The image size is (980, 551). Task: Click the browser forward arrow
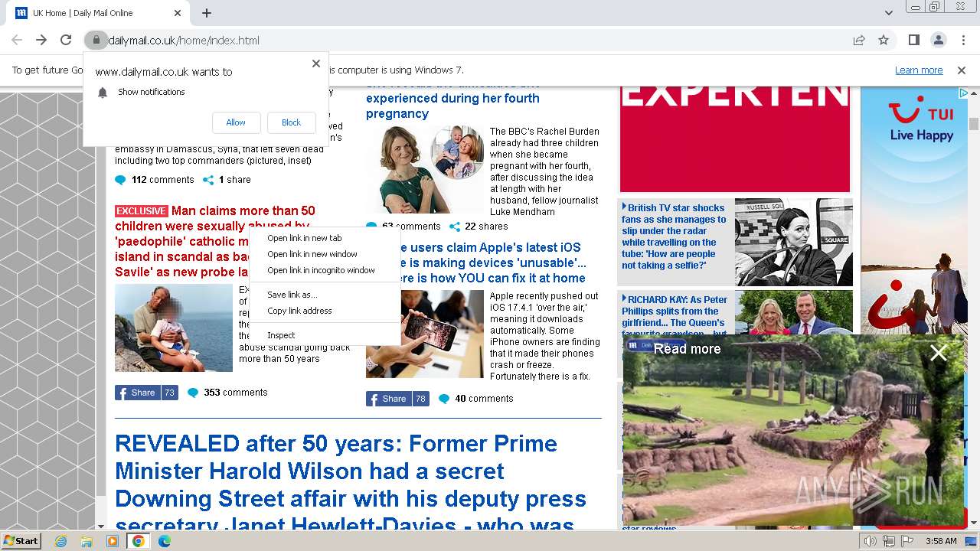[x=41, y=41]
